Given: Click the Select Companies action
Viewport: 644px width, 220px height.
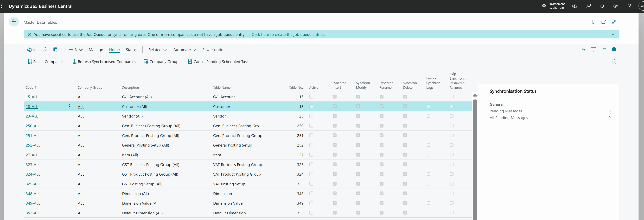Looking at the screenshot, I should click(46, 62).
